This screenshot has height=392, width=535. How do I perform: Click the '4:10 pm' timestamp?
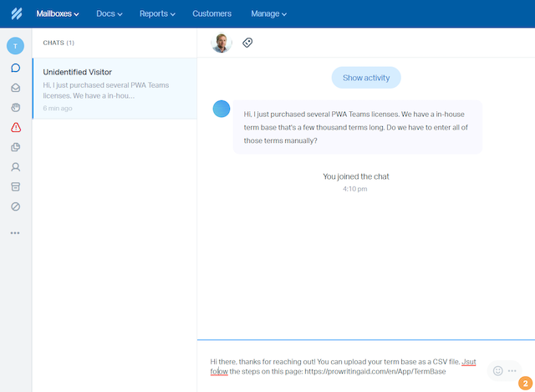(x=354, y=189)
